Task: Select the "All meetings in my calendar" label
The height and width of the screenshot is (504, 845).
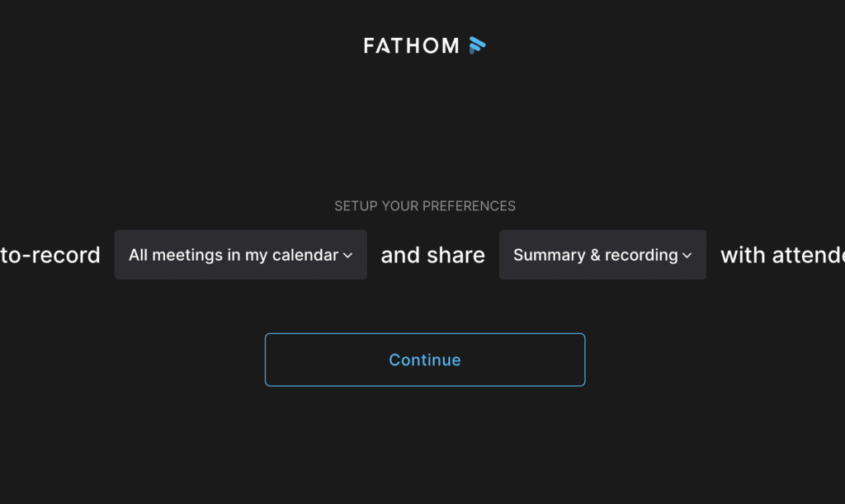Action: coord(234,255)
